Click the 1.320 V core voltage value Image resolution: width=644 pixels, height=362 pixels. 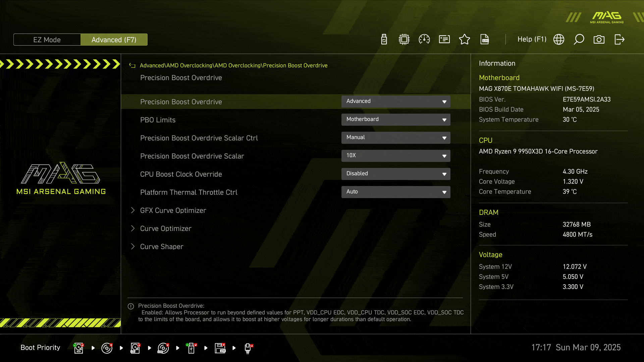tap(573, 182)
